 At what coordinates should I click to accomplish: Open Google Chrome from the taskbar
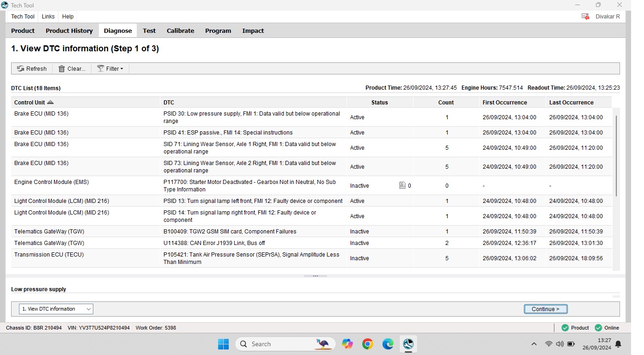pos(368,344)
